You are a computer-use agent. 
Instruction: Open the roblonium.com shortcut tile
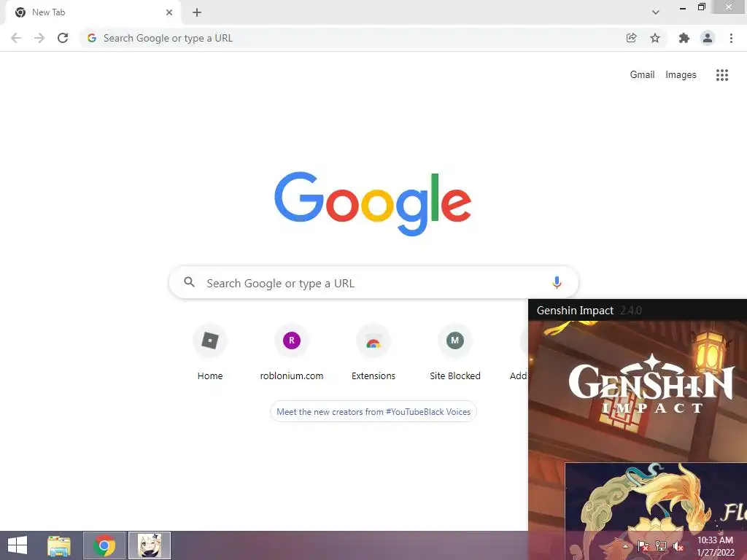tap(292, 352)
